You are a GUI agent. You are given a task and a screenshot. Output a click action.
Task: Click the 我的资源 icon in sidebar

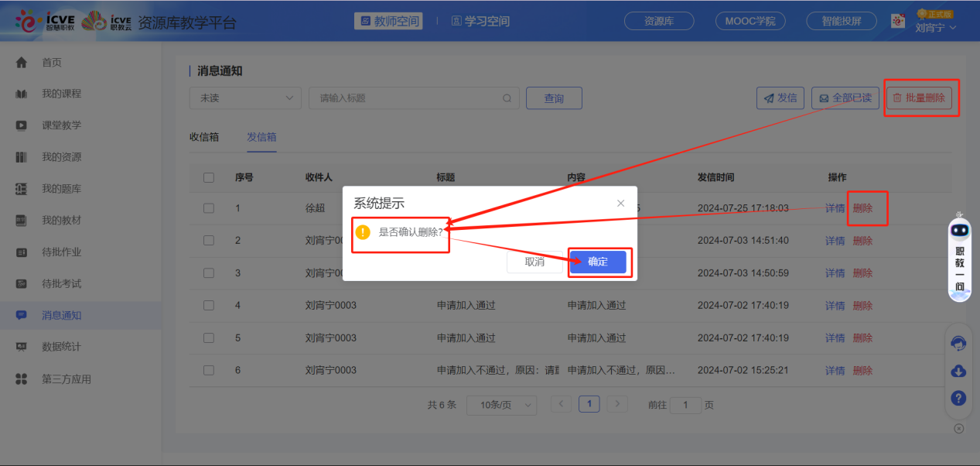point(22,157)
